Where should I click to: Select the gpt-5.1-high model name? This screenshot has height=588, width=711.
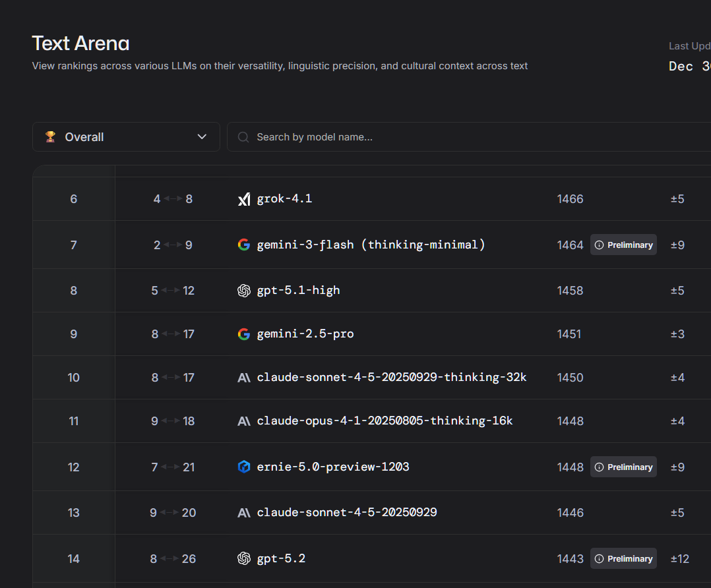click(298, 291)
